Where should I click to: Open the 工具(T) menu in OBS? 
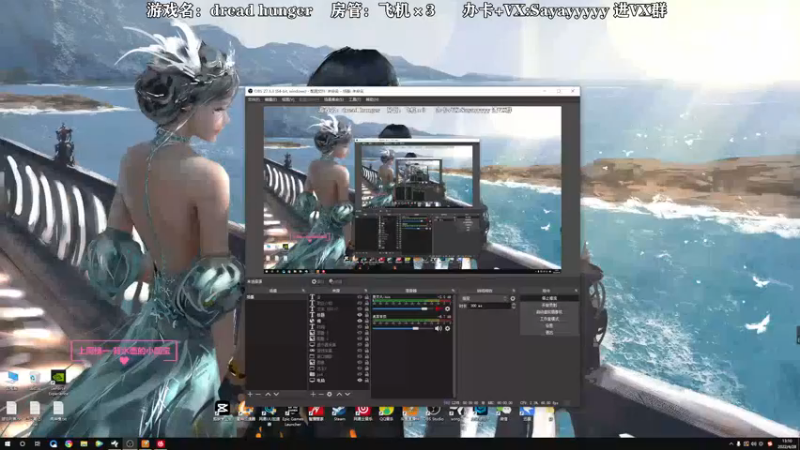(x=355, y=99)
